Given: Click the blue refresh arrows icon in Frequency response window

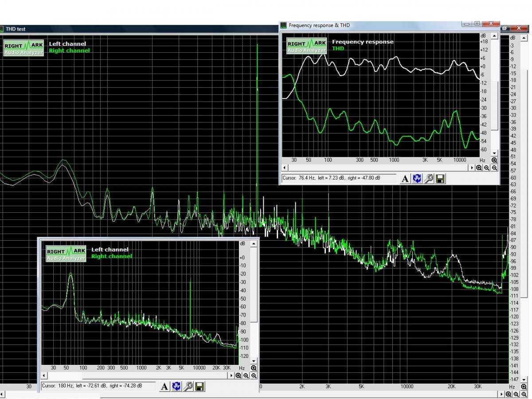Looking at the screenshot, I should tap(417, 179).
